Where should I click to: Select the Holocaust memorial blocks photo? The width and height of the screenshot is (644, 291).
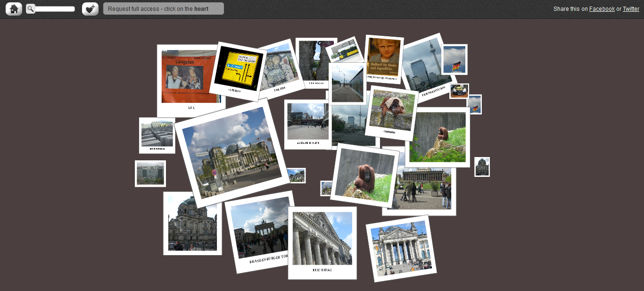[157, 135]
